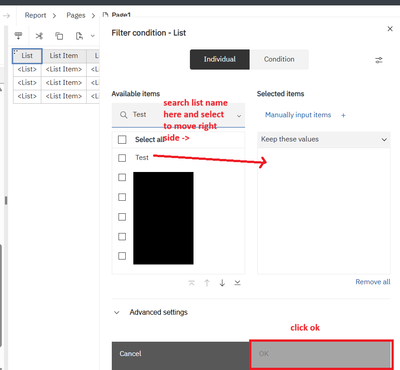Close the Filter condition dialog

point(390,29)
